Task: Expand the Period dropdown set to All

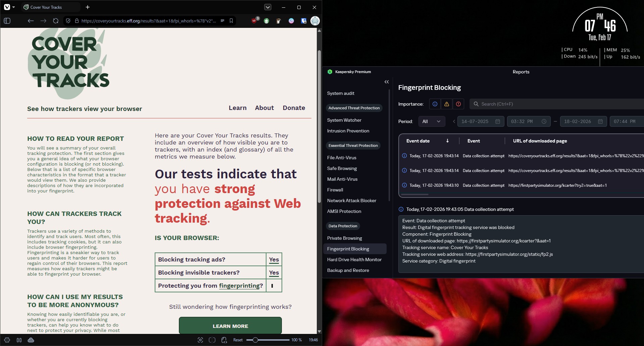Action: point(432,121)
